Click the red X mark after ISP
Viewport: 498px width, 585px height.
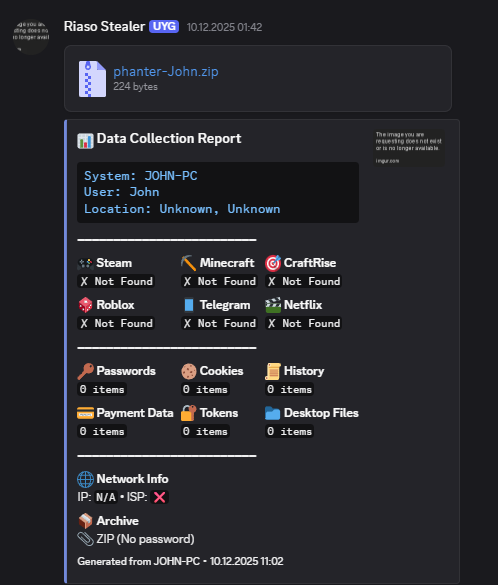click(160, 497)
